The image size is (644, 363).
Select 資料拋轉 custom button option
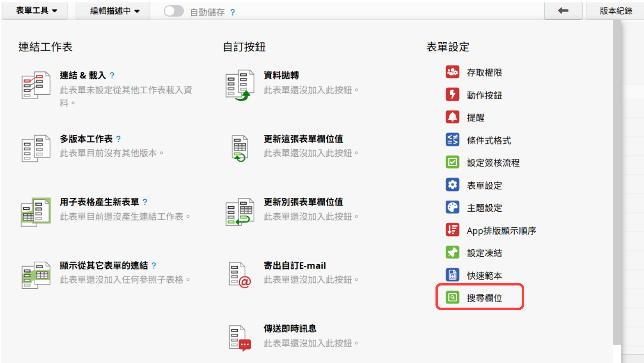tap(281, 75)
